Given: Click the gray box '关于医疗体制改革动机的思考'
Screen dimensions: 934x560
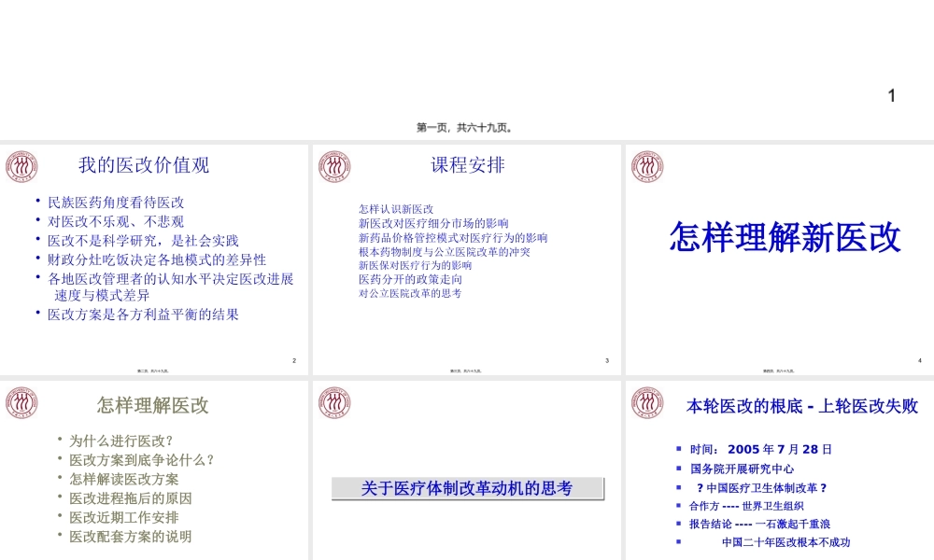Looking at the screenshot, I should click(x=466, y=487).
